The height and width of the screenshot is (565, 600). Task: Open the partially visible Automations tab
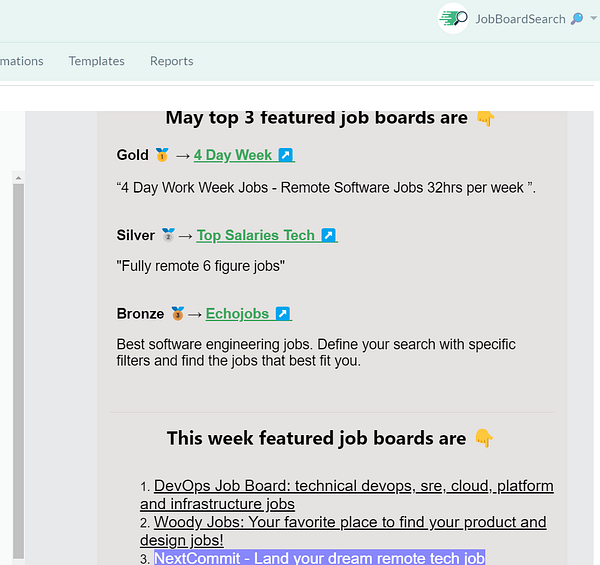coord(20,61)
